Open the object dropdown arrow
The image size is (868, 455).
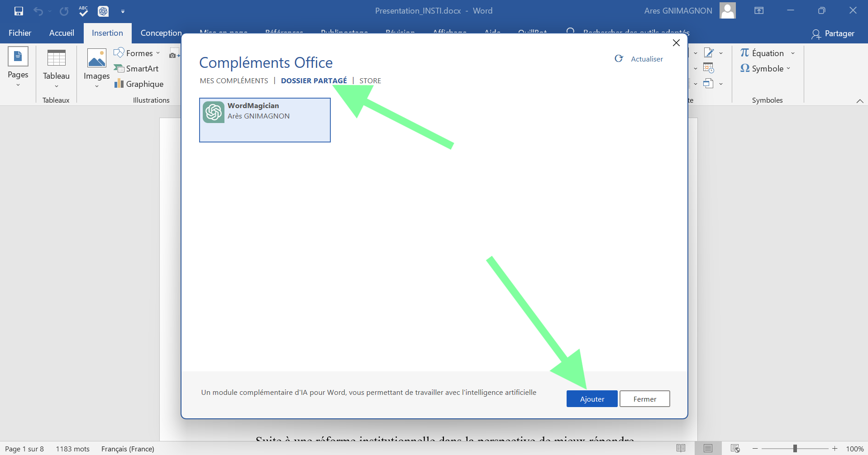point(721,84)
